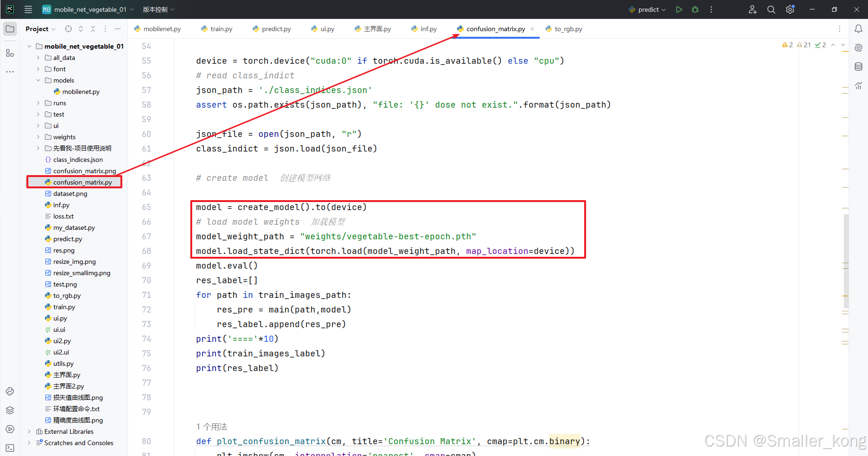
Task: Open Project panel options menu
Action: click(x=105, y=29)
